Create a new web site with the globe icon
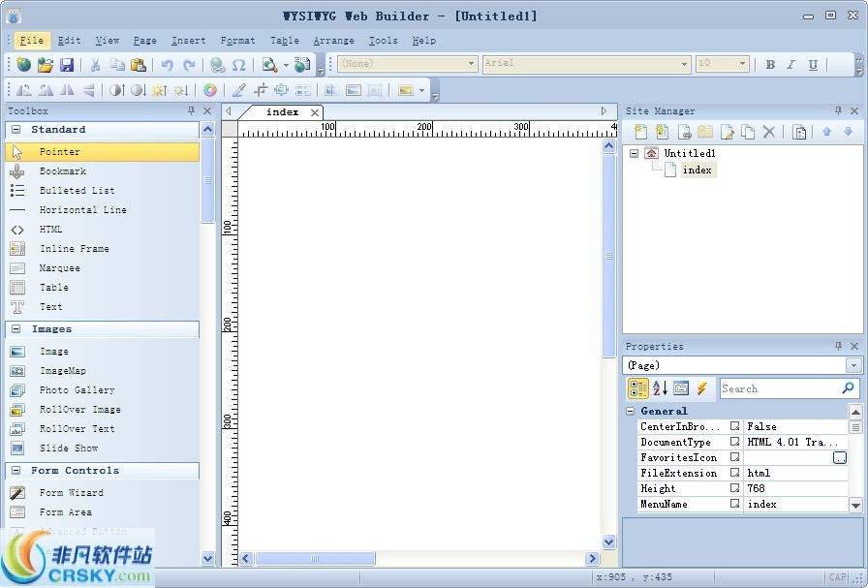Screen dimensions: 868x588 24,65
